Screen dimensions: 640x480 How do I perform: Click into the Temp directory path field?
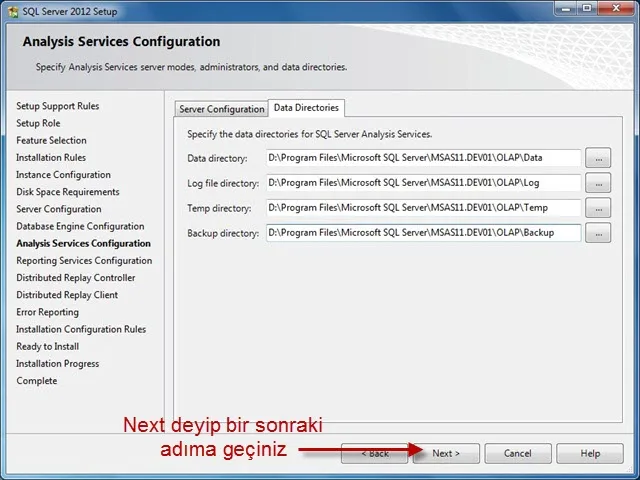(x=424, y=208)
